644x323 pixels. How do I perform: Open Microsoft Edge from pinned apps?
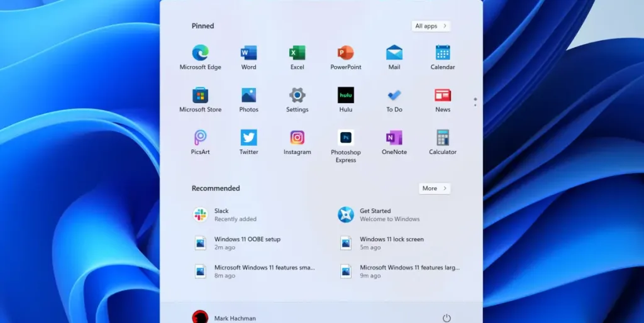point(201,57)
